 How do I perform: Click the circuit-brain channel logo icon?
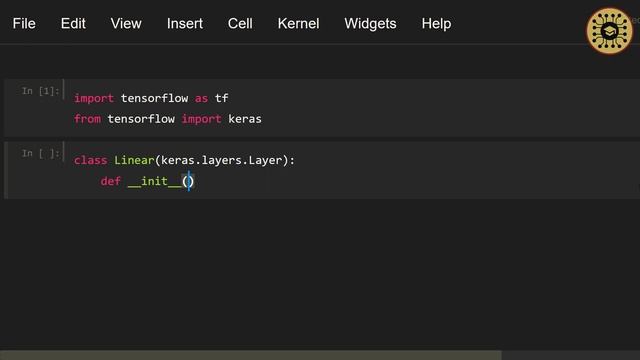(609, 31)
